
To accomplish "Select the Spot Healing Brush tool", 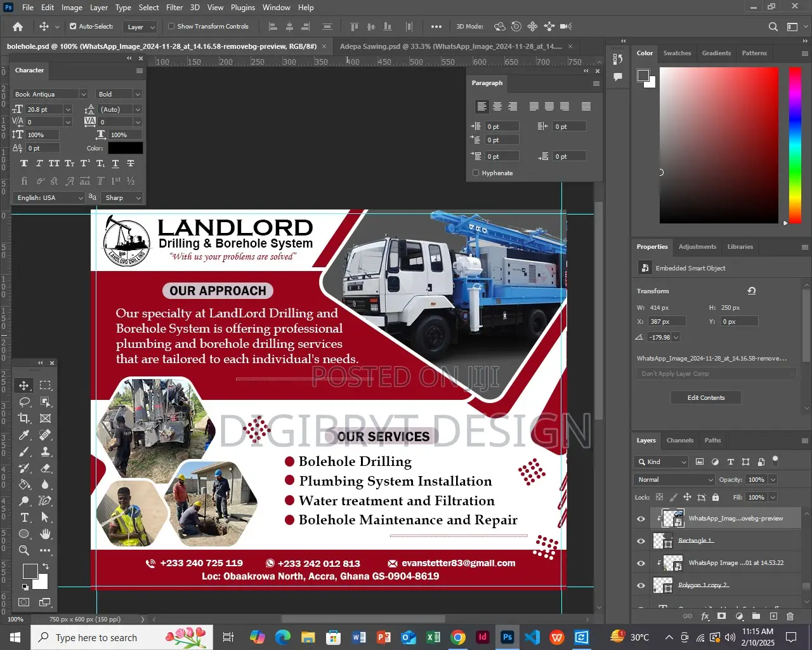I will [x=45, y=435].
